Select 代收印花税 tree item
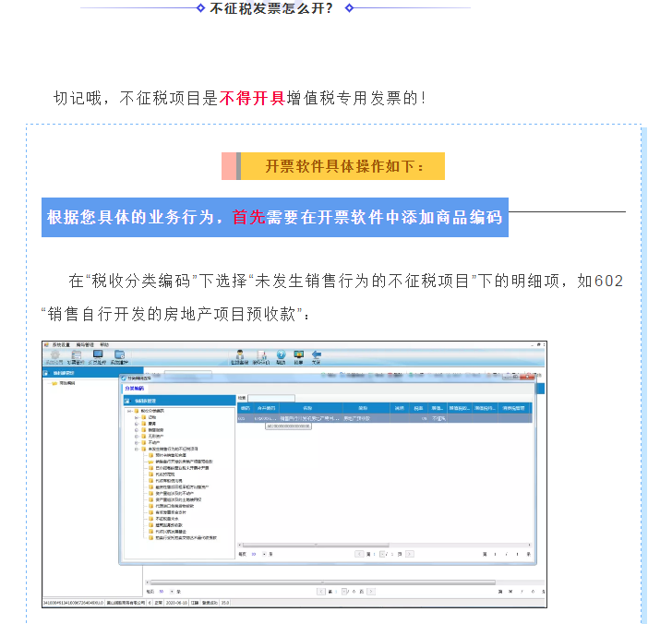672x624 pixels. (x=165, y=474)
